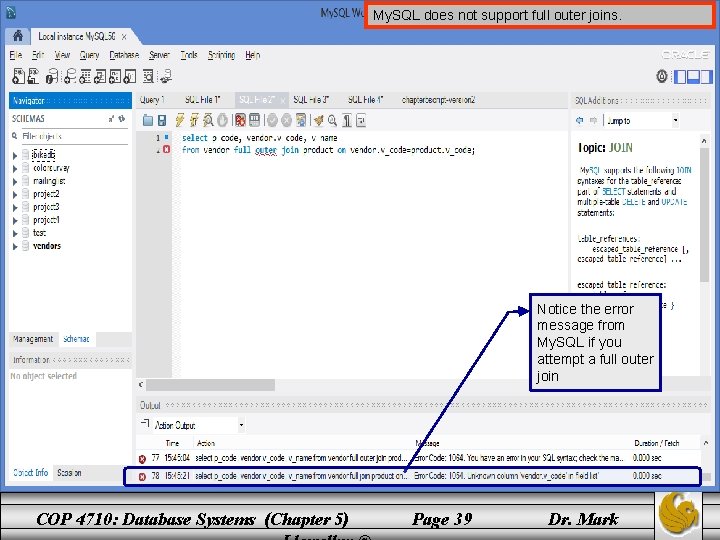Click the editor horizontal scrollbar thumb
This screenshot has width=720, height=540.
[x=210, y=385]
